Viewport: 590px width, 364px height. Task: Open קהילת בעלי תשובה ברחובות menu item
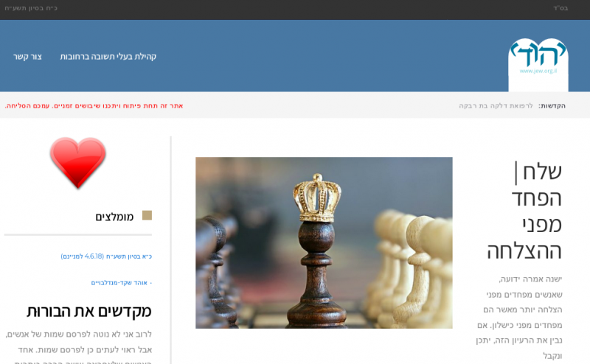[x=108, y=57]
